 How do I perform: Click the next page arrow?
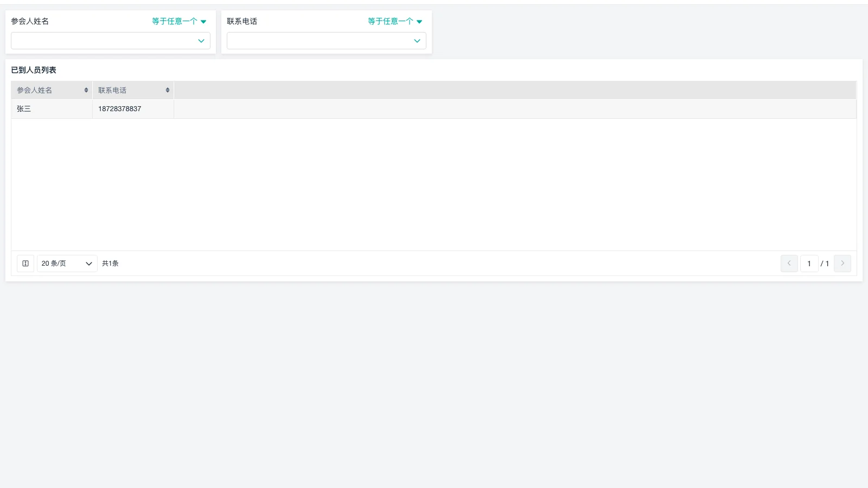coord(842,264)
